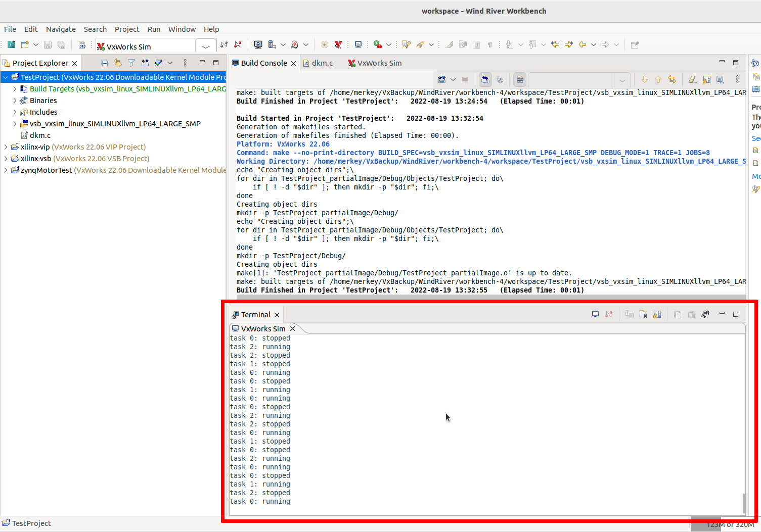Click the Back navigation arrow in main toolbar
Viewport: 761px width, 532px height.
pyautogui.click(x=583, y=44)
